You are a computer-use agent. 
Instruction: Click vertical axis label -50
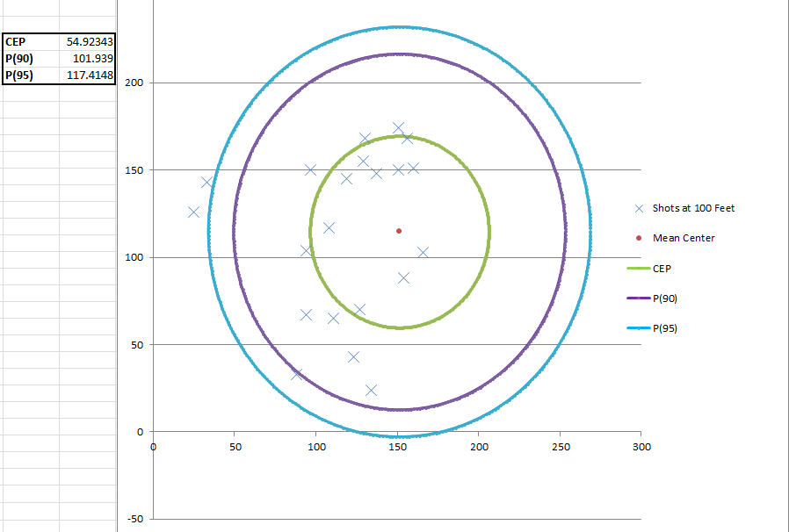[x=134, y=519]
